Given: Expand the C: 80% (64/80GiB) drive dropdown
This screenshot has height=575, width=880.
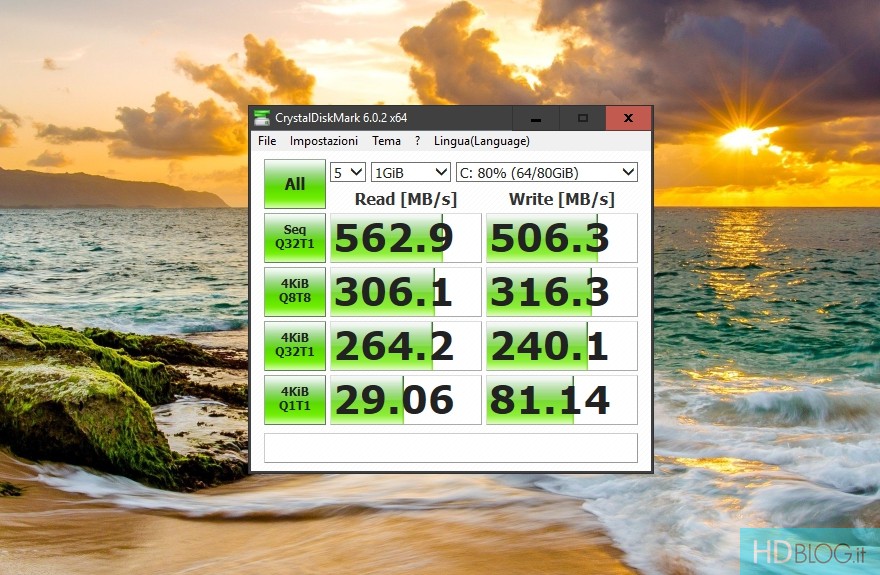Looking at the screenshot, I should 547,172.
